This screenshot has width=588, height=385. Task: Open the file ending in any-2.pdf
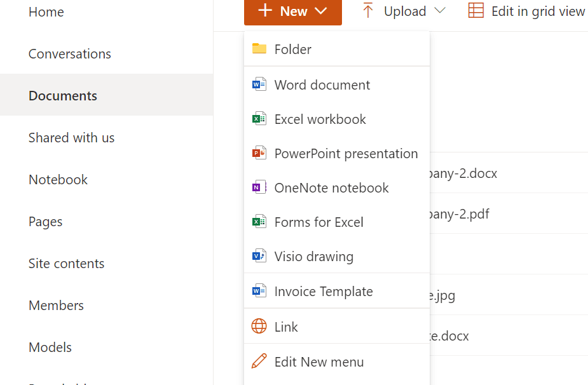click(460, 214)
